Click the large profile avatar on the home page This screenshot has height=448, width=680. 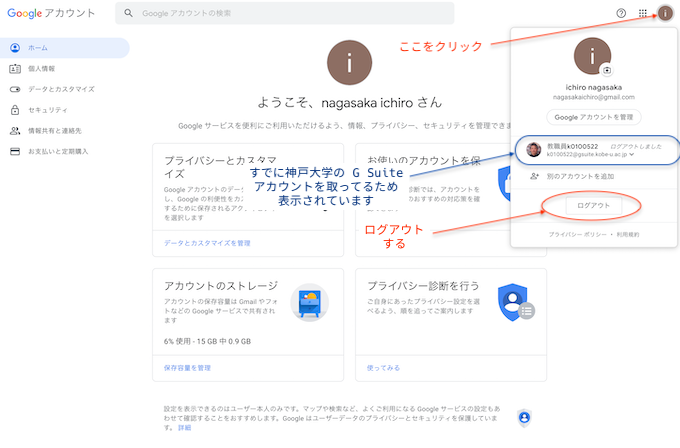pos(349,62)
